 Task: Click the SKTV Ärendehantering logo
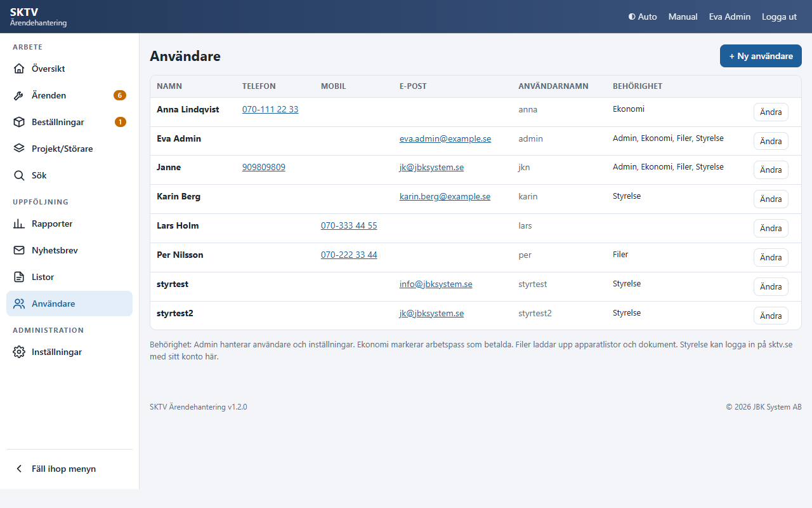38,17
